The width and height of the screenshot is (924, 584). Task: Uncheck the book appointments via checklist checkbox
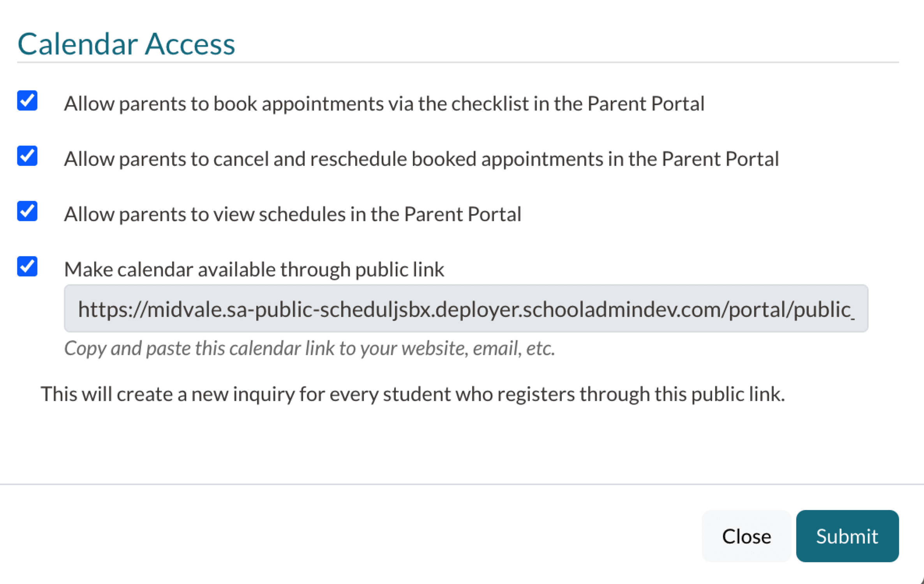[27, 101]
